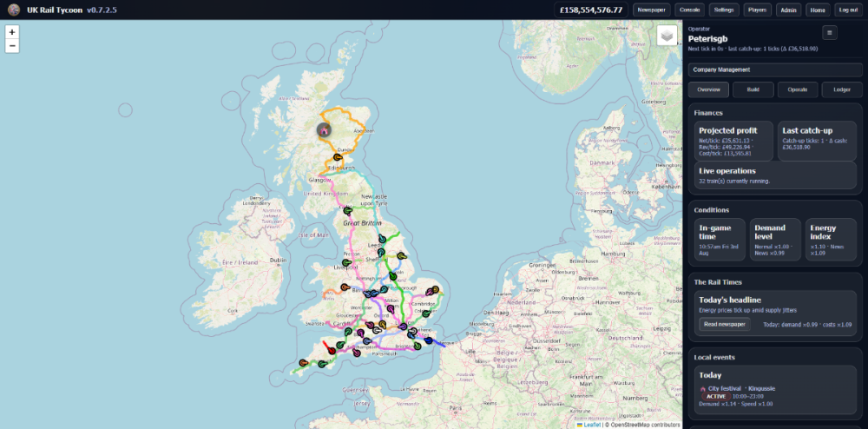Zoom out of the map
Image resolution: width=868 pixels, height=429 pixels.
point(12,46)
